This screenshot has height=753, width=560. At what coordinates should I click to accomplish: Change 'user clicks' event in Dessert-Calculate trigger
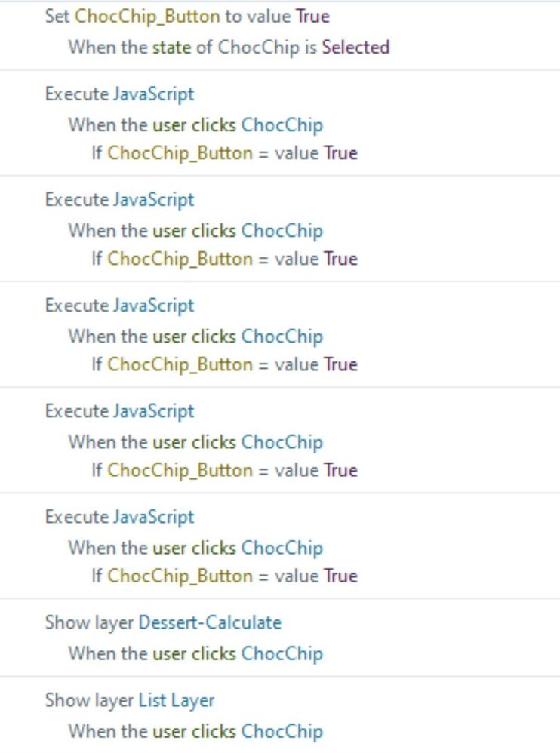194,653
